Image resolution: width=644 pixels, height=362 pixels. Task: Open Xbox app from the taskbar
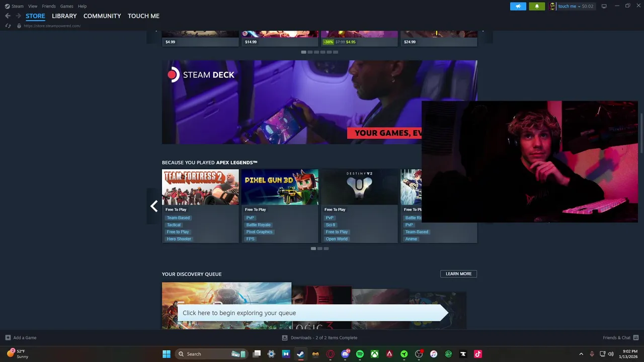pyautogui.click(x=375, y=354)
